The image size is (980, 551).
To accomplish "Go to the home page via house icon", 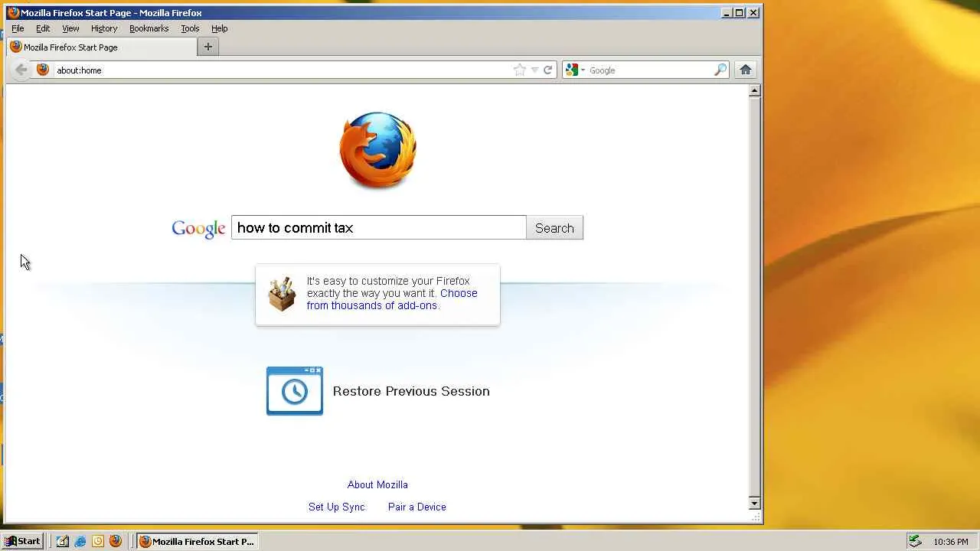I will 746,70.
